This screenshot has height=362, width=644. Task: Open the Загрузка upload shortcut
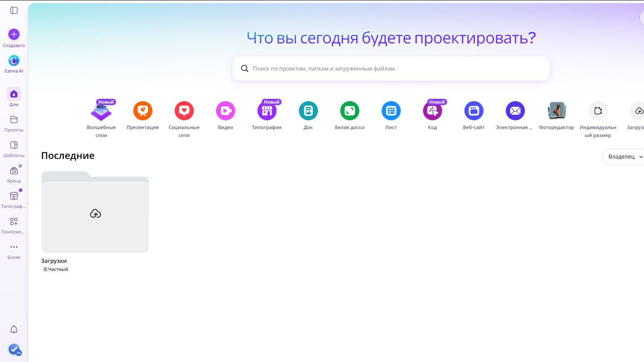(638, 111)
